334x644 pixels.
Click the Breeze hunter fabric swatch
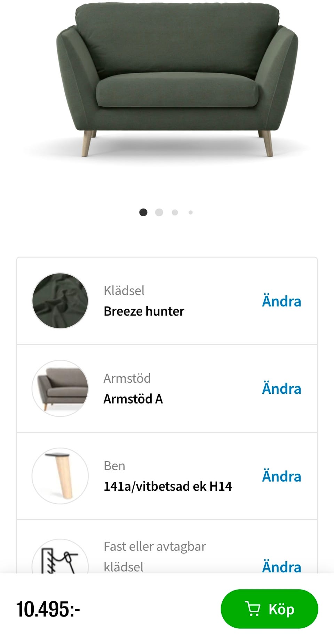click(x=60, y=301)
